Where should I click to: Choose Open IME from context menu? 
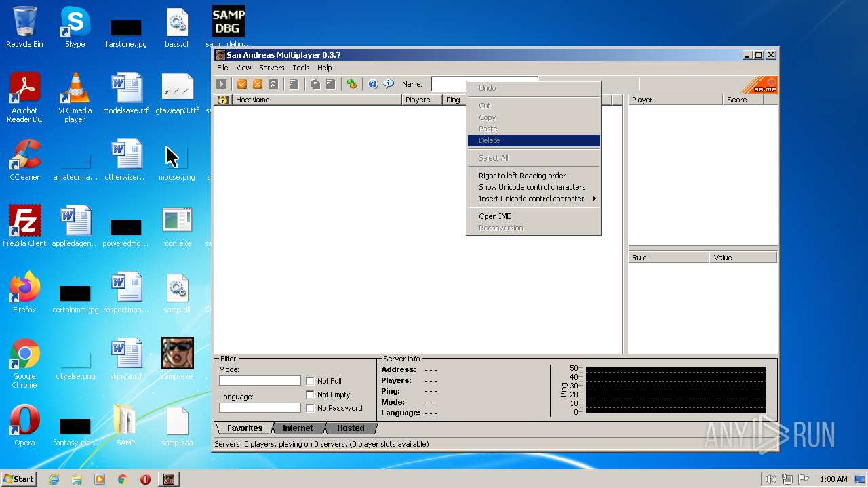click(534, 216)
